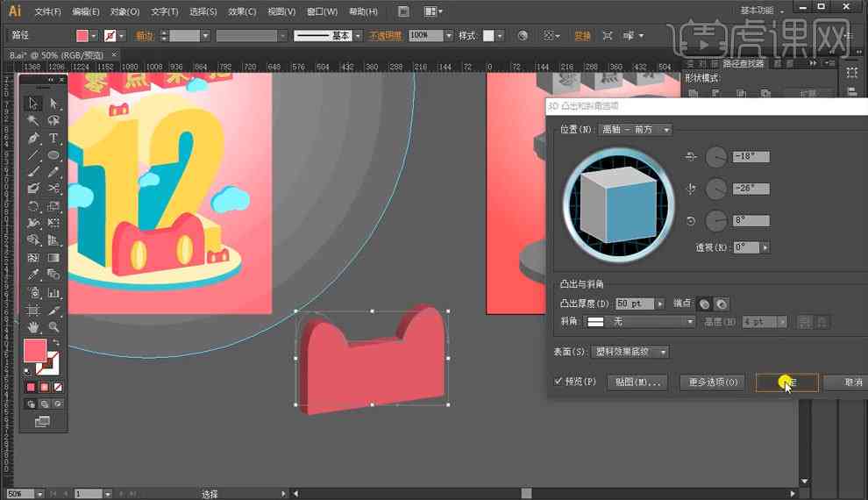This screenshot has width=868, height=500.
Task: Select the Paintbrush tool
Action: coord(32,172)
